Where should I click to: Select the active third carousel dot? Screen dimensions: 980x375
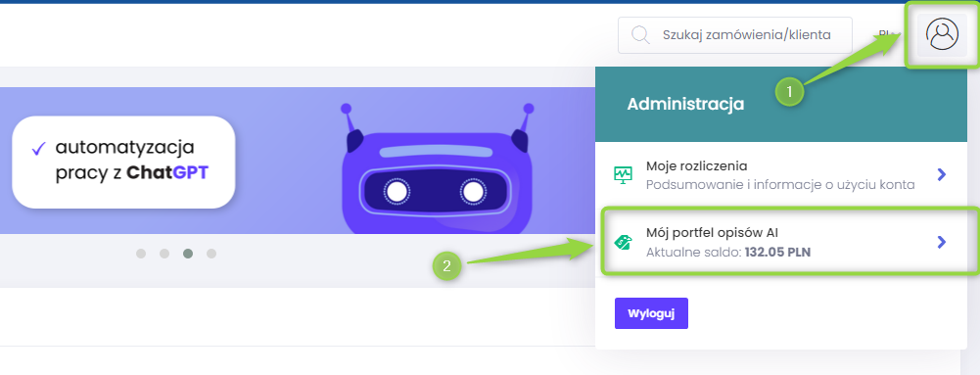click(188, 254)
